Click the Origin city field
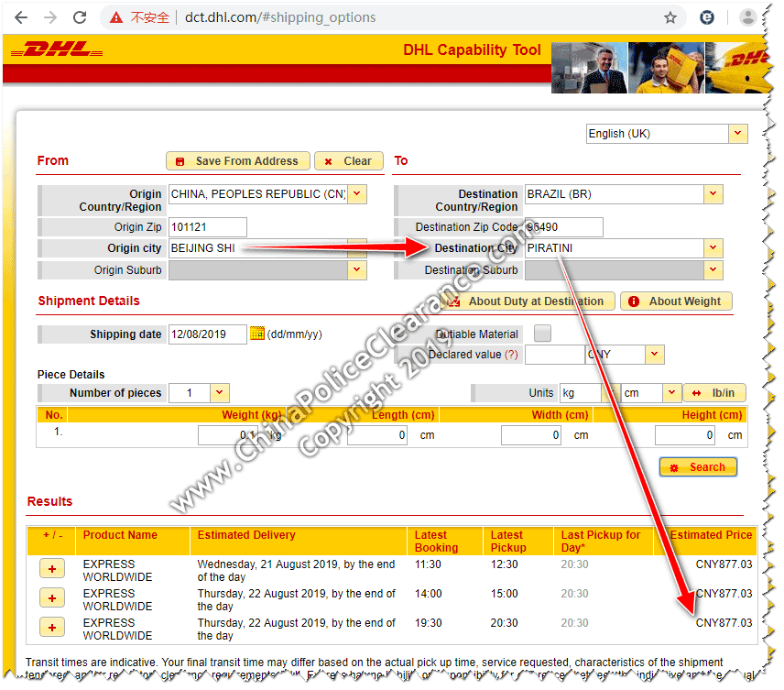This screenshot has width=784, height=690. pyautogui.click(x=258, y=248)
